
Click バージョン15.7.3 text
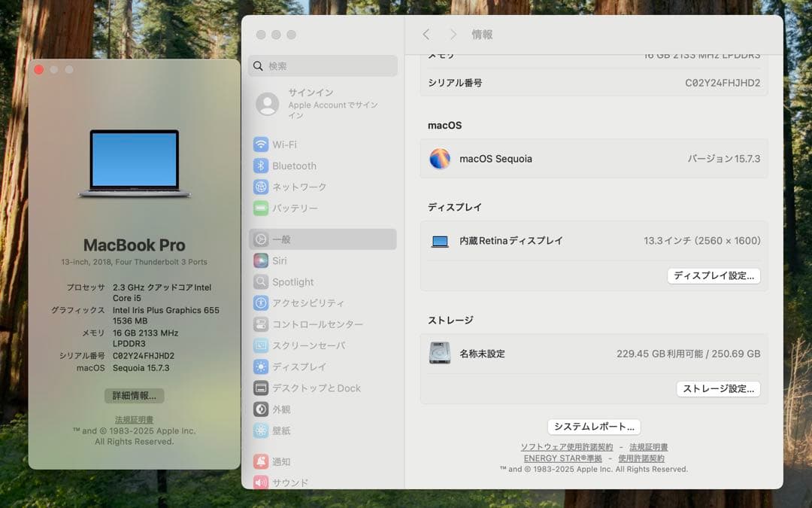[x=724, y=159]
